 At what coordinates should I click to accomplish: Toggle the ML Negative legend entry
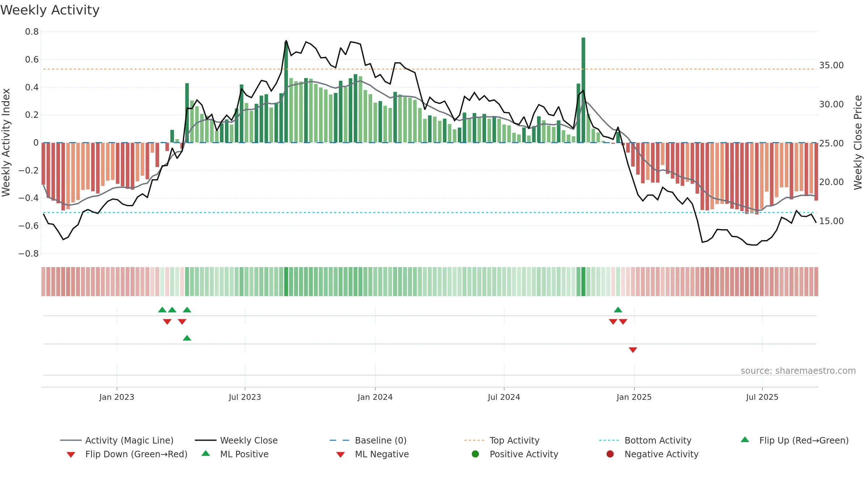[x=373, y=454]
